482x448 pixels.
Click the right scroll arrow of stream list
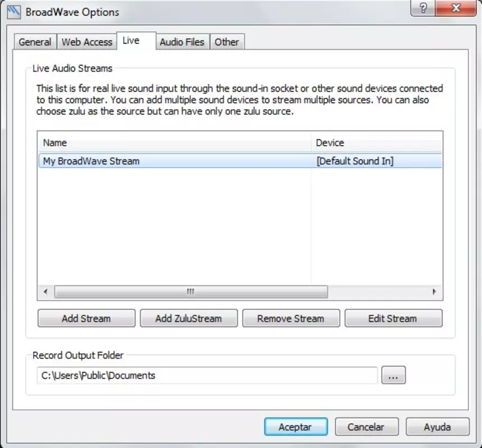(434, 292)
